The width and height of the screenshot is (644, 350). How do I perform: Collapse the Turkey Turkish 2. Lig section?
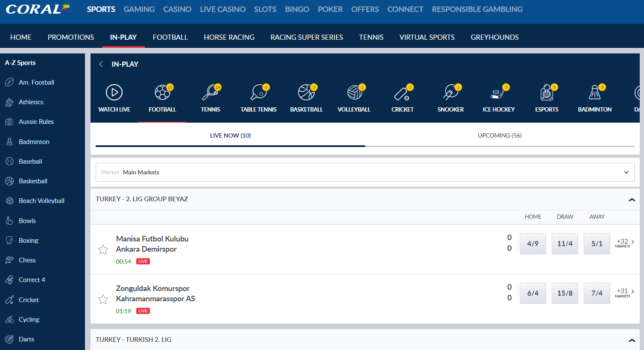(632, 340)
